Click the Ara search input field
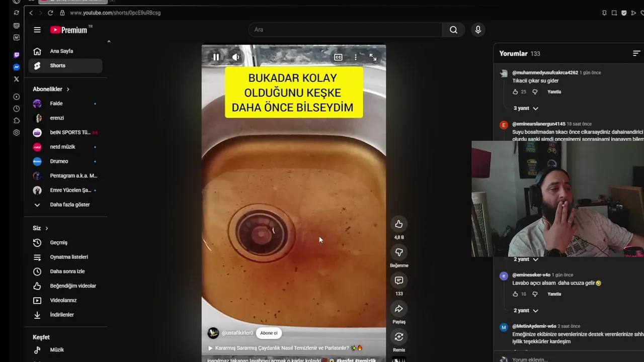644x362 pixels. [345, 30]
